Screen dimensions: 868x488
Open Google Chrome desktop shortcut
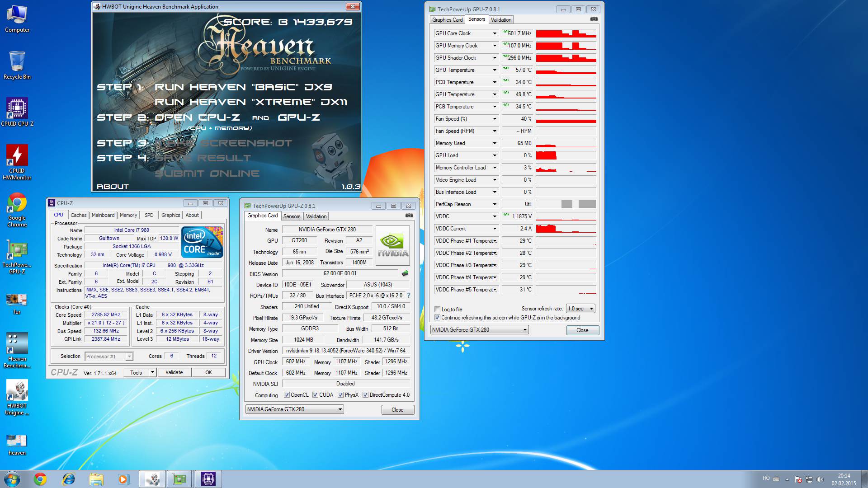pyautogui.click(x=17, y=210)
